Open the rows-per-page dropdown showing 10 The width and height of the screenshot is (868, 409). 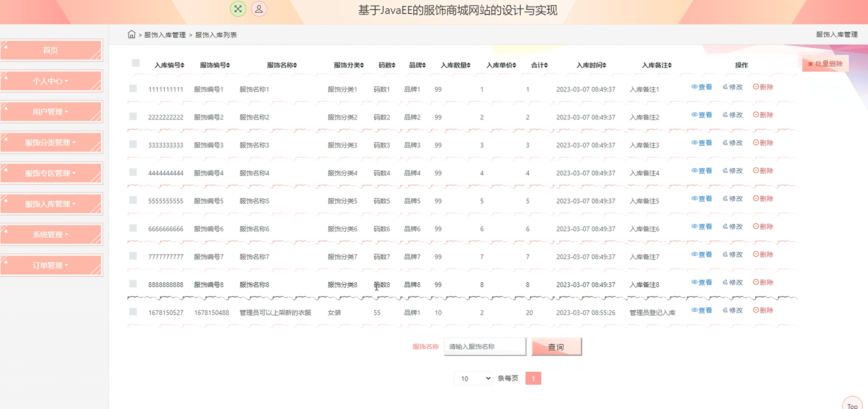pos(473,378)
